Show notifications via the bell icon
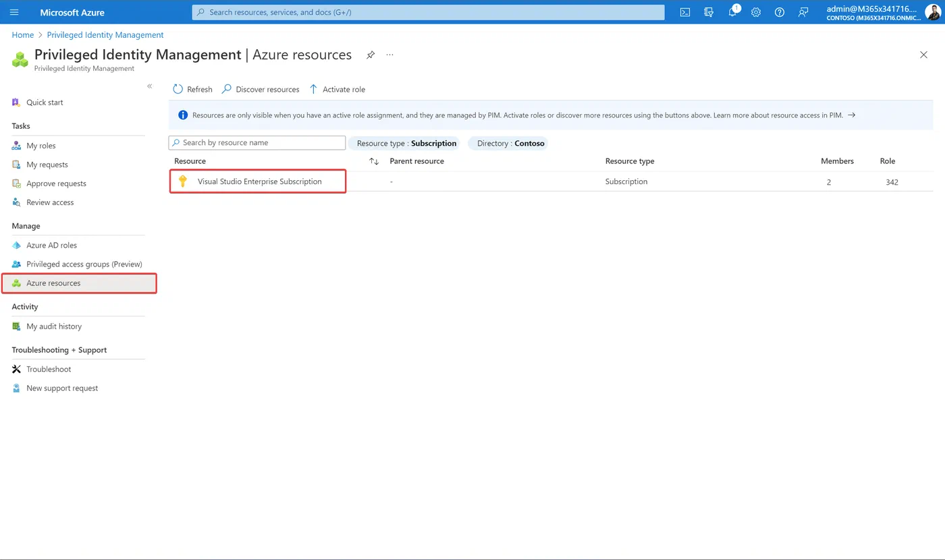Screen dimensions: 945x560 [x=733, y=12]
